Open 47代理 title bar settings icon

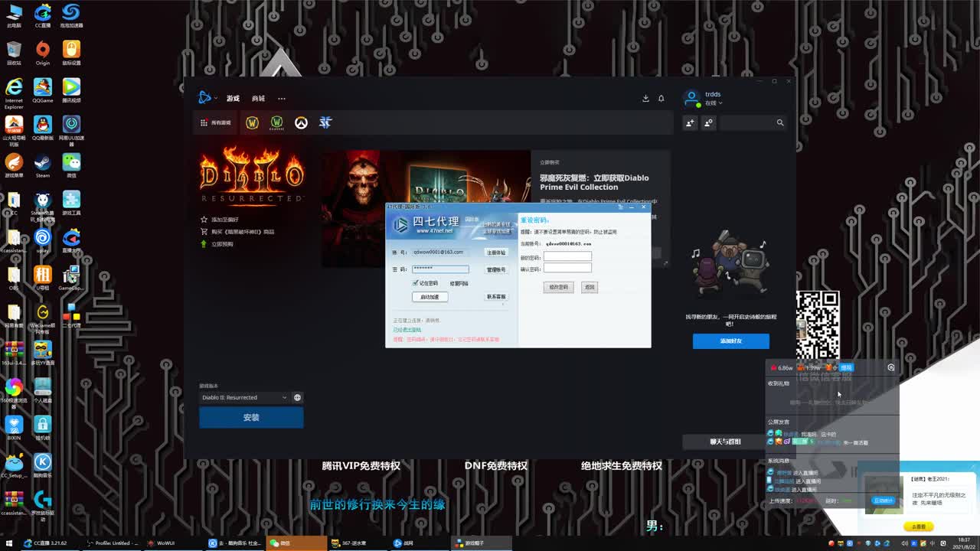coord(620,207)
